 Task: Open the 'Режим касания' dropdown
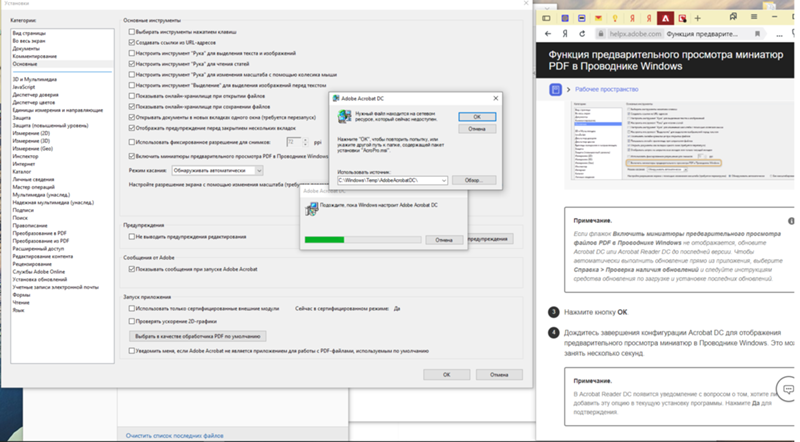217,170
